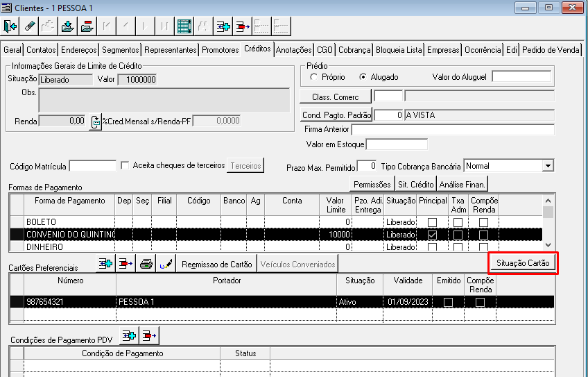
Task: Click the Terceiros button
Action: (x=245, y=166)
